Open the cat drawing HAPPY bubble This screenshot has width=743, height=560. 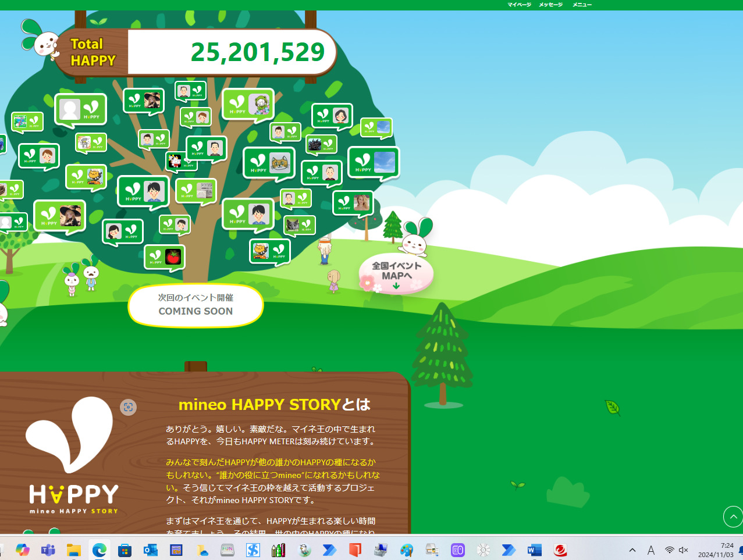coord(269,163)
